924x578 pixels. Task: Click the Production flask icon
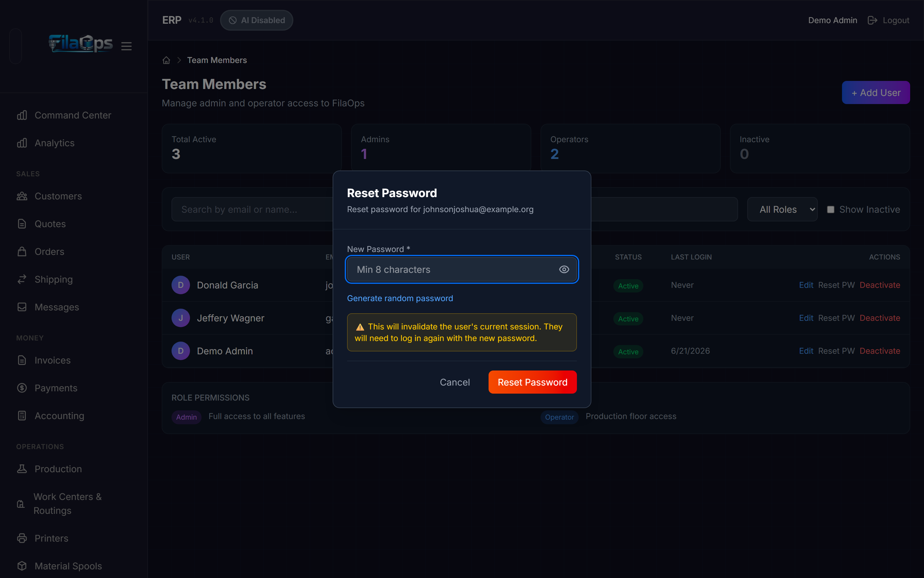[x=22, y=469]
